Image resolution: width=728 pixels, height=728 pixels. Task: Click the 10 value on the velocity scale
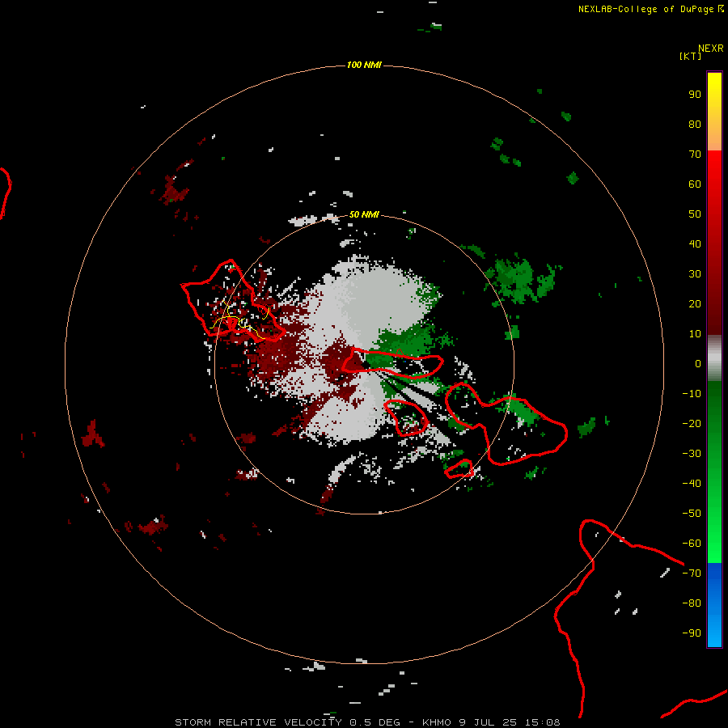click(x=695, y=334)
